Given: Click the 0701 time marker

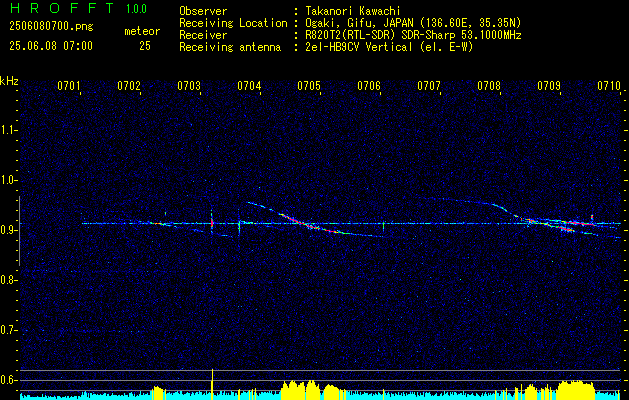Looking at the screenshot, I should coord(69,86).
